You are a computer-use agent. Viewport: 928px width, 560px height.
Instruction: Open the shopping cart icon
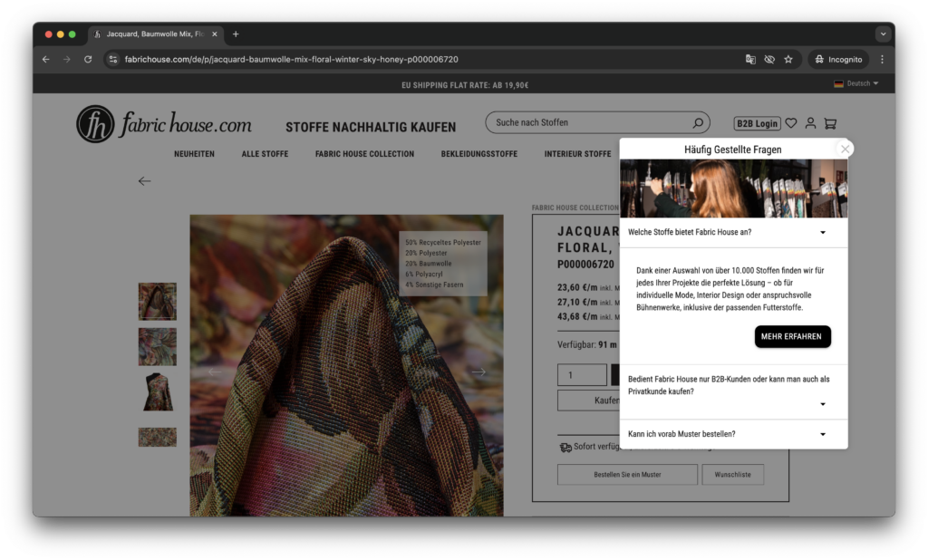[x=830, y=123]
